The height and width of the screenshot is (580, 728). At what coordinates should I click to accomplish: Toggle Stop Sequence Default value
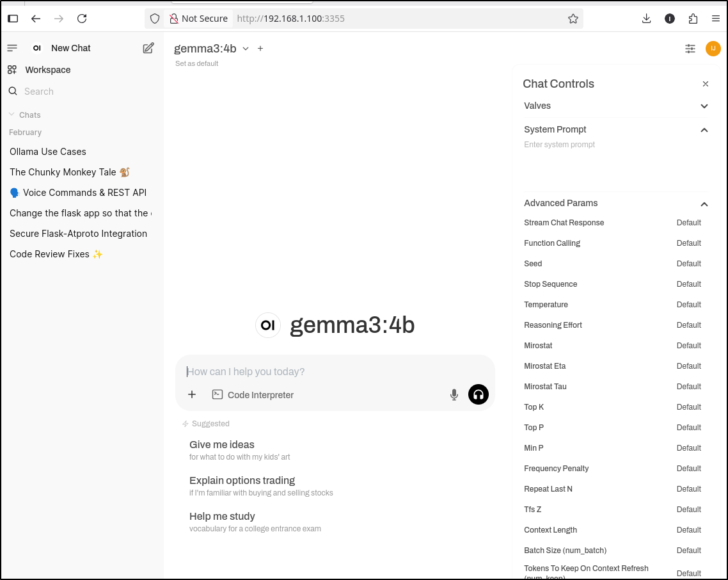[x=689, y=284]
